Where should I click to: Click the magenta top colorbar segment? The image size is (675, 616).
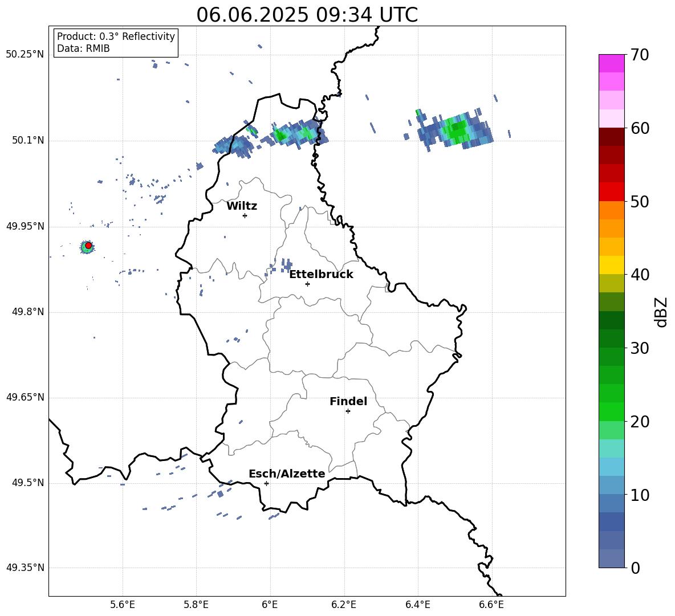click(x=612, y=63)
